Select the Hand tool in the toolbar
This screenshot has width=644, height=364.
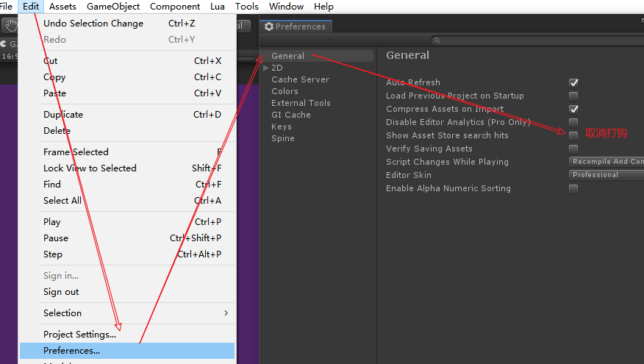click(x=10, y=26)
